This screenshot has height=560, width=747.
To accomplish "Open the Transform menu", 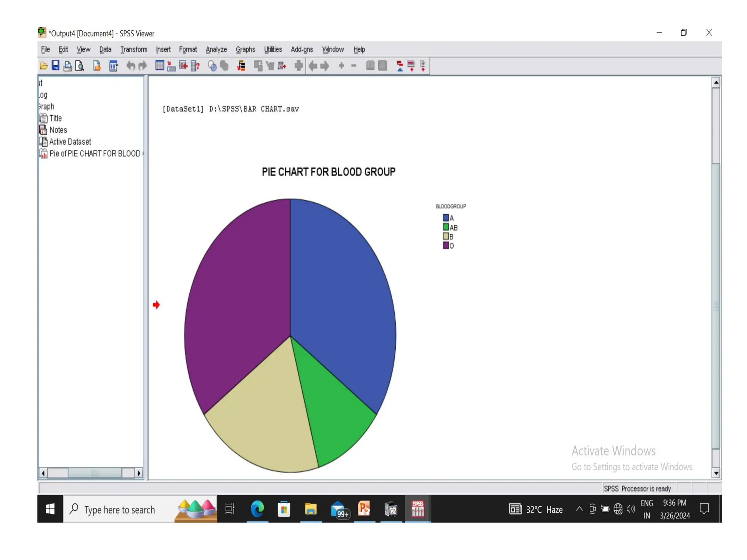I will [x=133, y=49].
